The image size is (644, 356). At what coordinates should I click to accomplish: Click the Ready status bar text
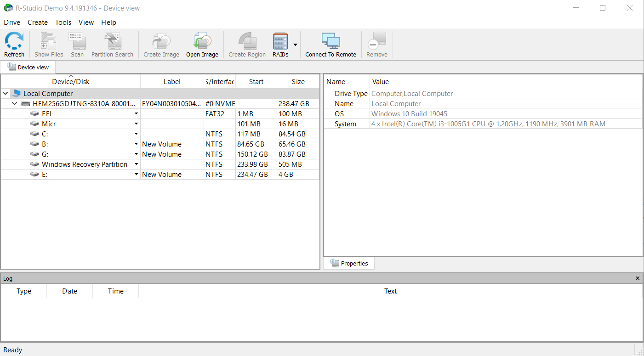13,350
